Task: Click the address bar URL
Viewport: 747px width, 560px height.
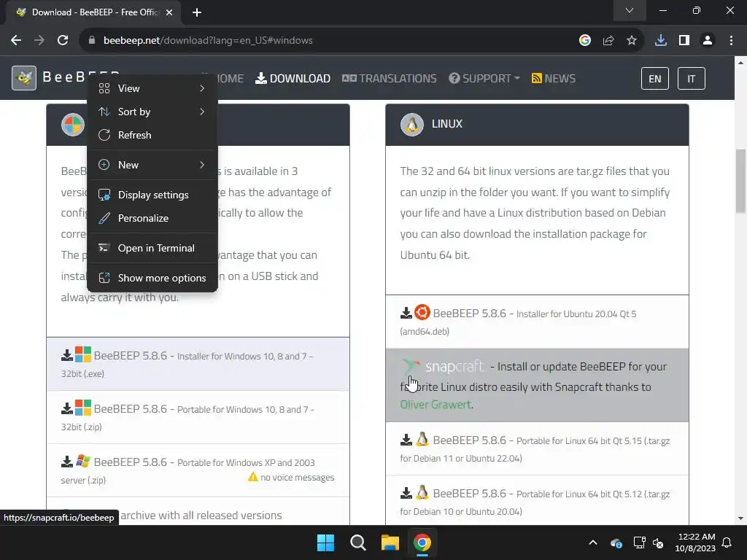Action: [208, 41]
